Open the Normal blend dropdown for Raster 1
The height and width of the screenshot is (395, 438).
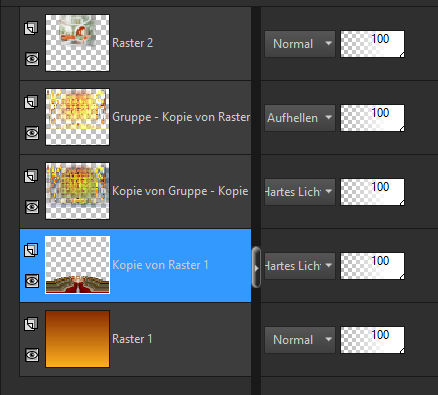coord(300,340)
